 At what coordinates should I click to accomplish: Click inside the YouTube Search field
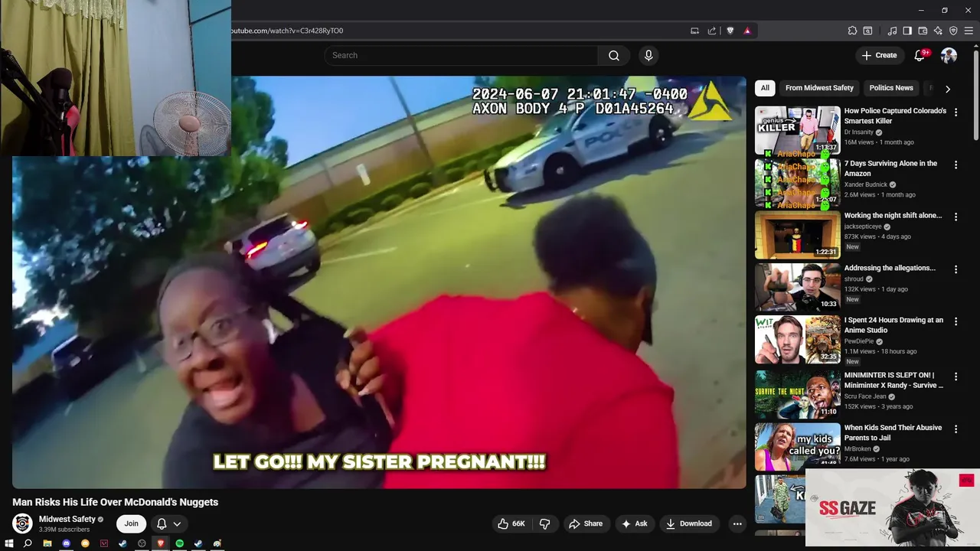coord(461,55)
